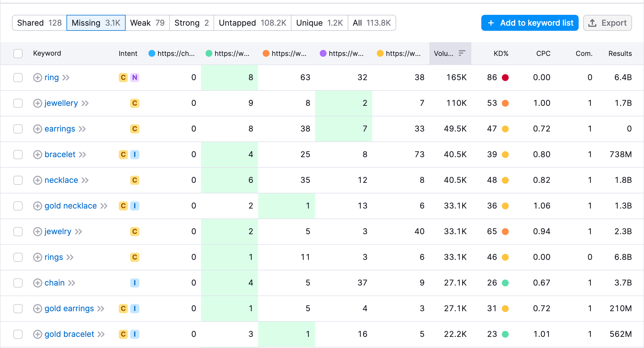Click the green KD% dot for chain

(x=505, y=283)
